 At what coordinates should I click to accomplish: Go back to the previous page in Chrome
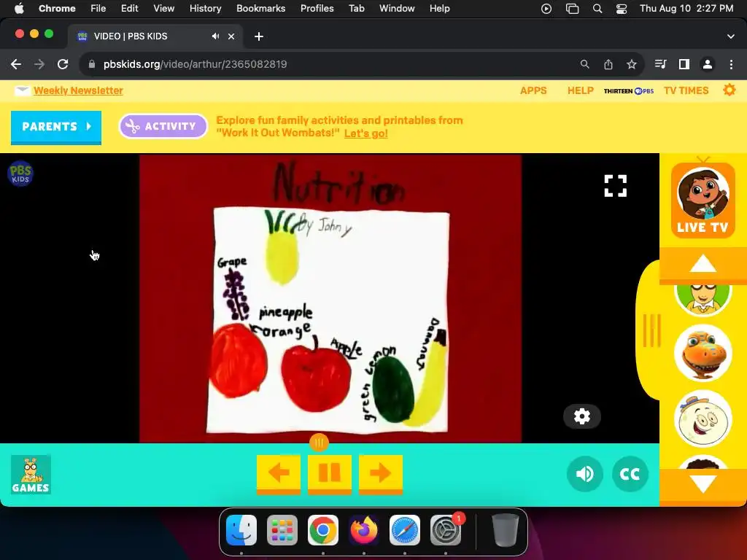(16, 64)
